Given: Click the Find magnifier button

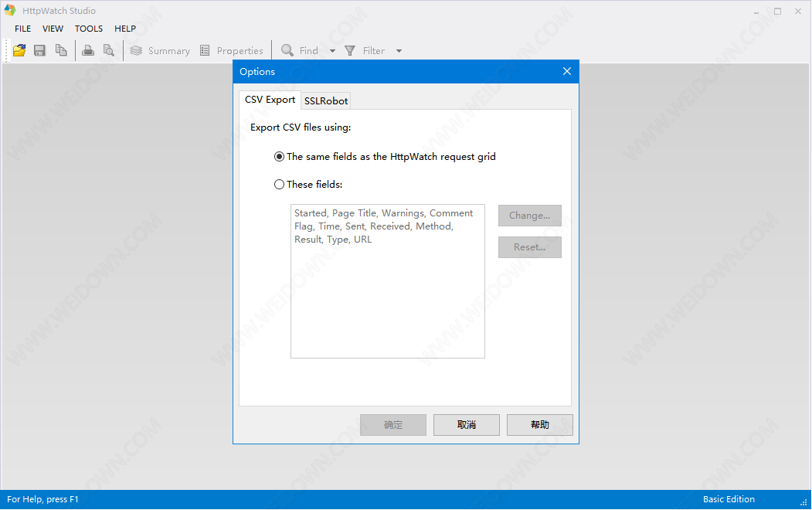Looking at the screenshot, I should 300,51.
